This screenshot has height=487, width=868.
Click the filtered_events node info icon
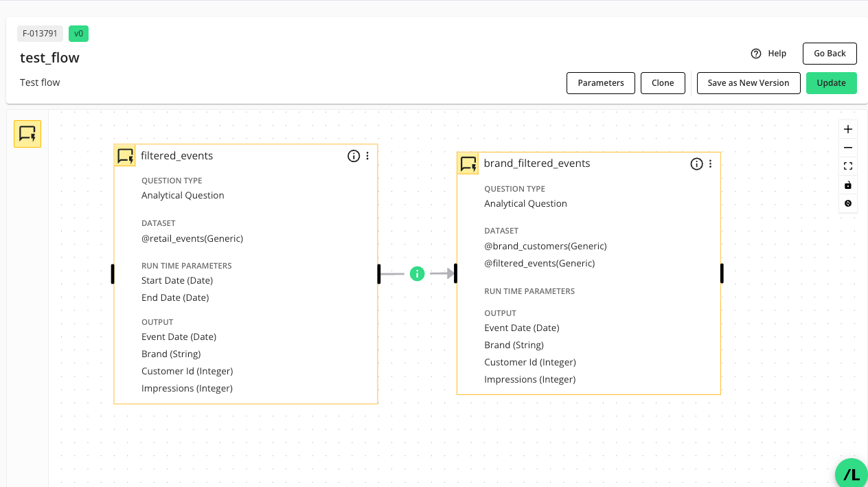point(354,156)
